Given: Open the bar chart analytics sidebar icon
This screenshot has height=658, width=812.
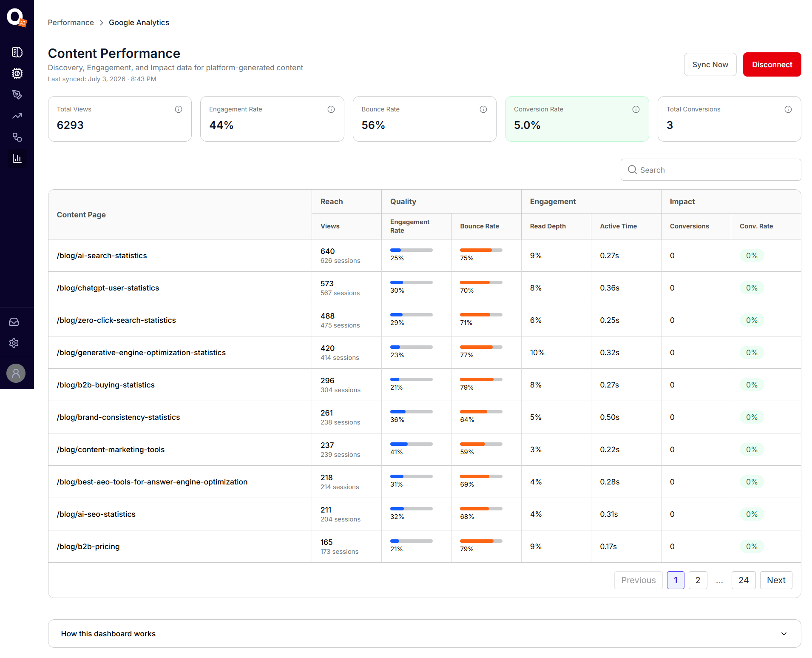Looking at the screenshot, I should pyautogui.click(x=17, y=158).
